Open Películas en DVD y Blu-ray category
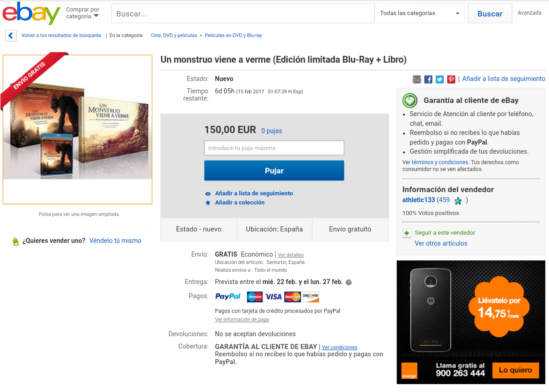The image size is (549, 392). [x=233, y=35]
